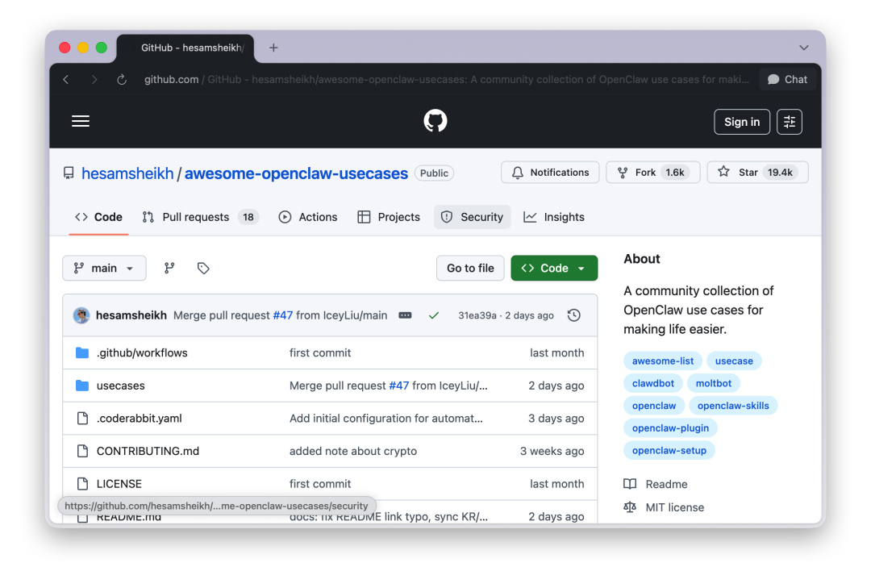
Task: Go back with the browser back arrow
Action: [66, 80]
